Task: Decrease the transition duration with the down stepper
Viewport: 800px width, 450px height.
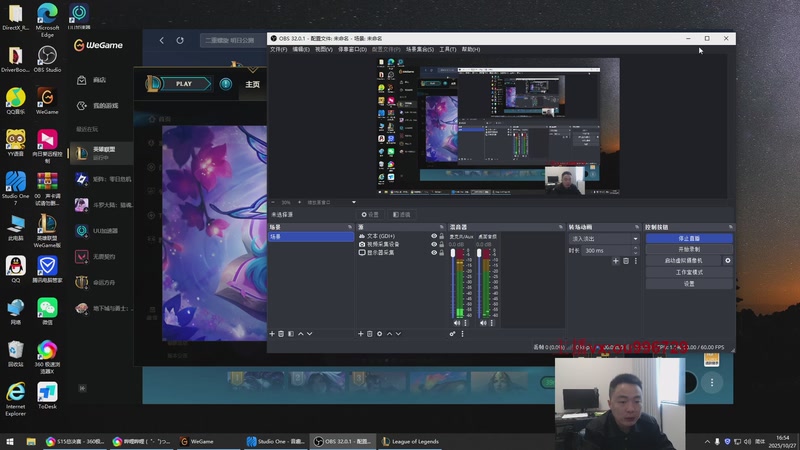Action: [636, 253]
